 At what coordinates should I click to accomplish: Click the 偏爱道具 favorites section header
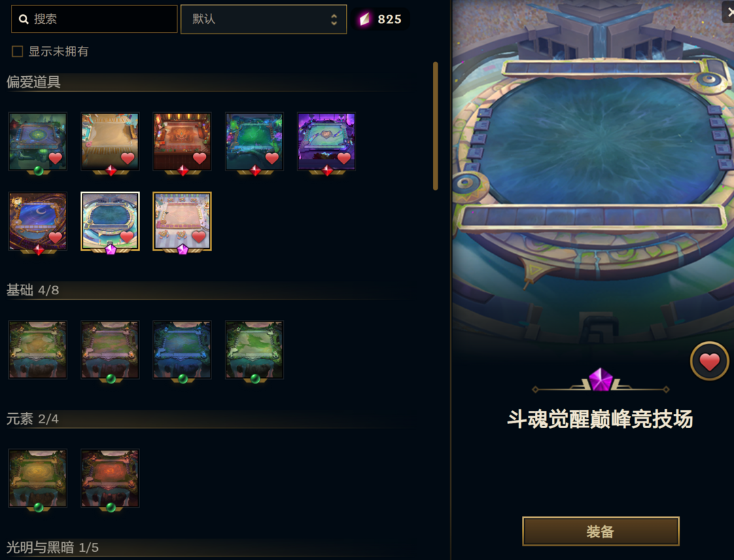[x=33, y=82]
